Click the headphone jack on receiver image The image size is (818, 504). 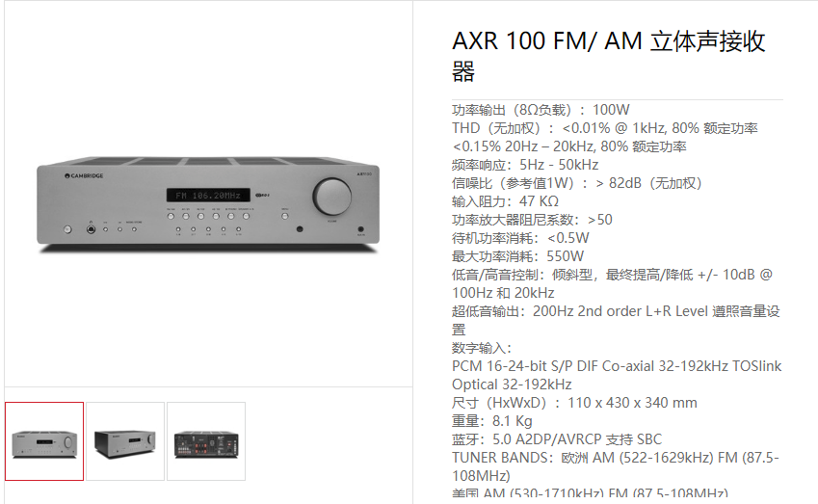point(91,229)
